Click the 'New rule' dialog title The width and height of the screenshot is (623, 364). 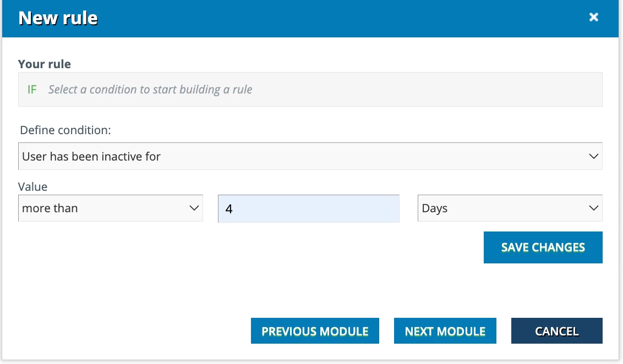click(58, 18)
